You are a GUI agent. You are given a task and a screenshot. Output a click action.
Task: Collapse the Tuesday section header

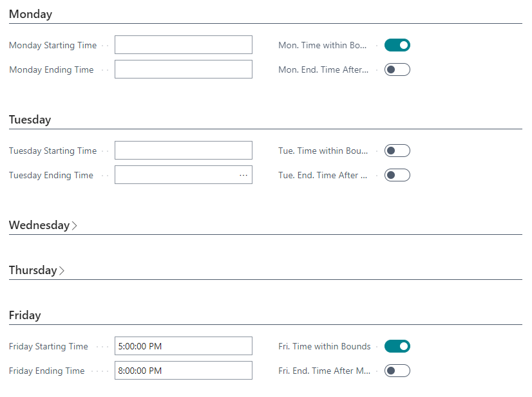30,120
